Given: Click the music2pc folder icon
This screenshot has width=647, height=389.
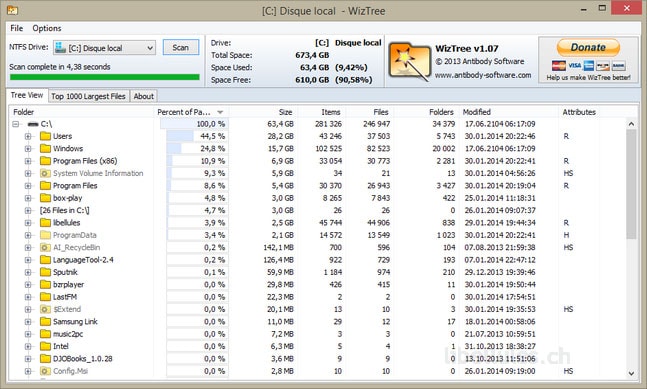Looking at the screenshot, I should click(45, 334).
